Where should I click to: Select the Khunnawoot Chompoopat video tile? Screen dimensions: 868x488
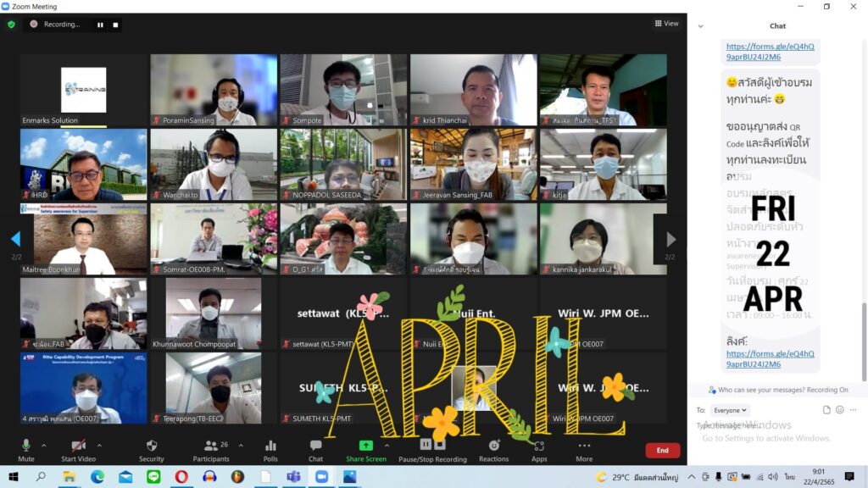(x=214, y=313)
